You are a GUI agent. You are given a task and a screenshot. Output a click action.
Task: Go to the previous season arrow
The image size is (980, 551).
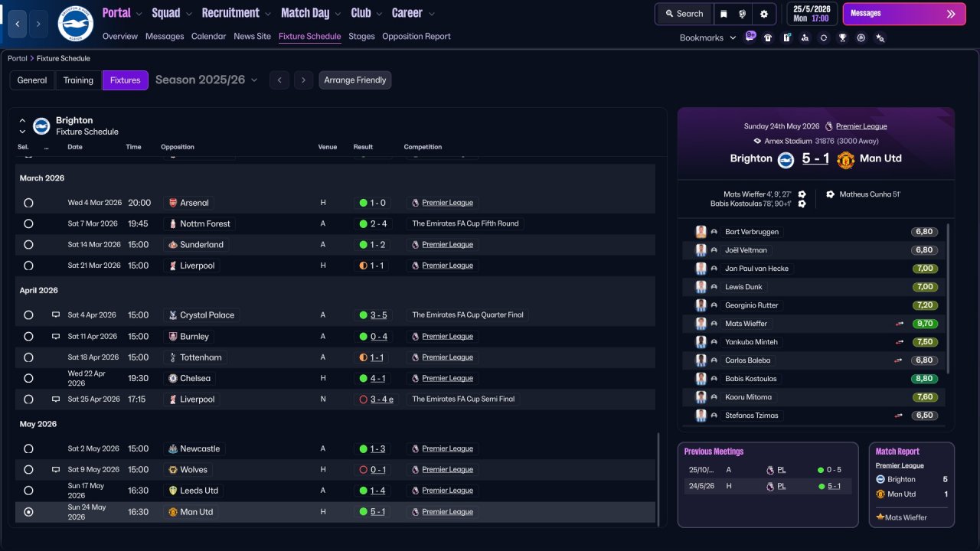279,80
